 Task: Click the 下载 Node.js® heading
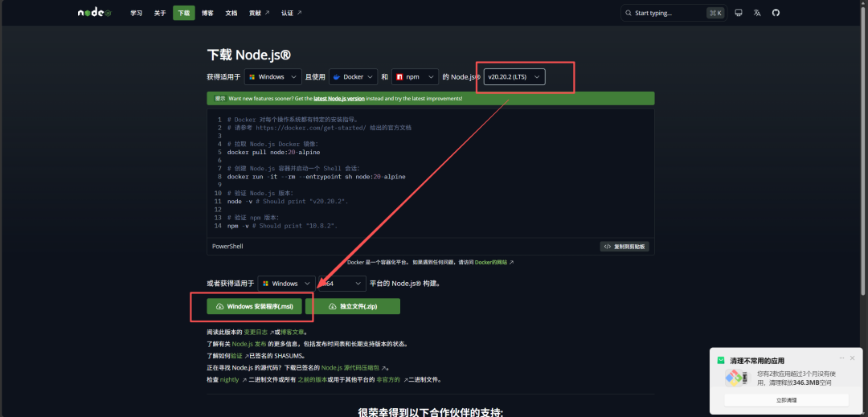point(249,55)
